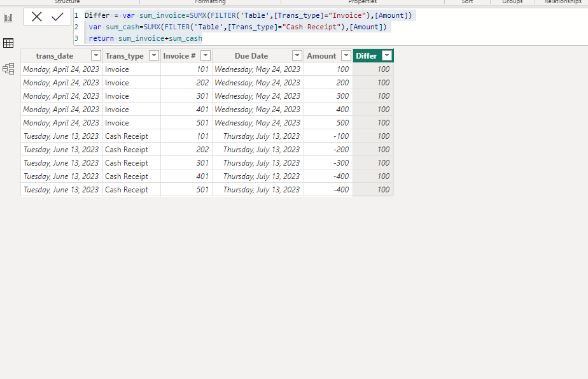588x379 pixels.
Task: Select trans_date cell in Cash Receipt 501 row
Action: [62, 190]
